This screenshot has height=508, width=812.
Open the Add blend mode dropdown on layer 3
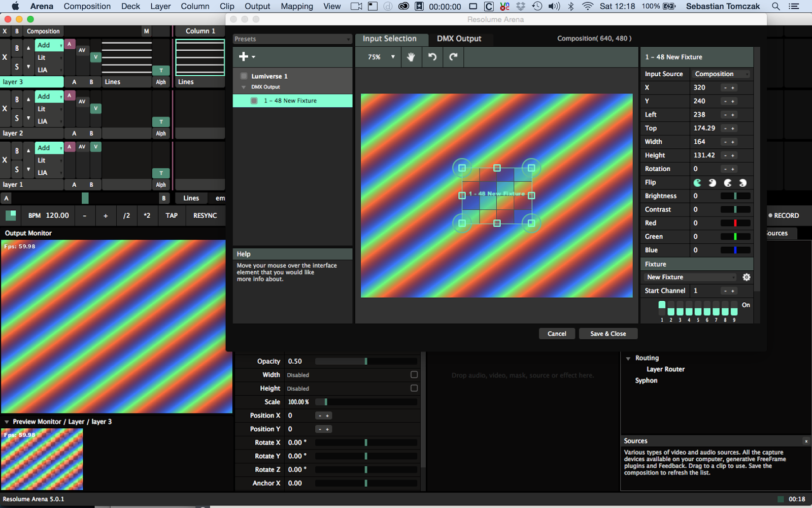click(x=49, y=45)
